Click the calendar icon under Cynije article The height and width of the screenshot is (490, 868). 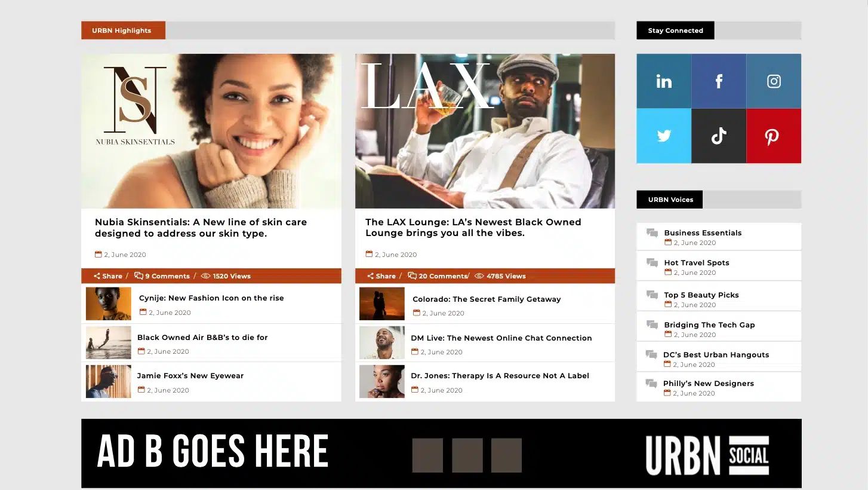[x=143, y=312]
